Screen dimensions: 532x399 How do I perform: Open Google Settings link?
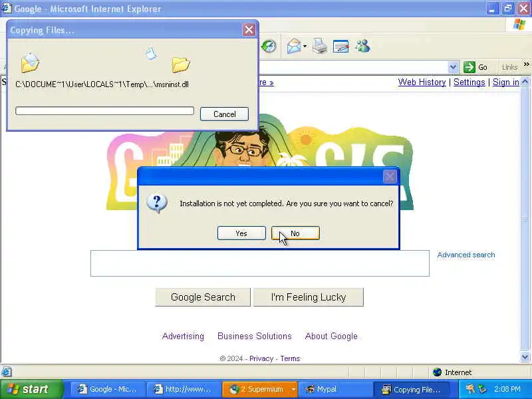pyautogui.click(x=469, y=82)
